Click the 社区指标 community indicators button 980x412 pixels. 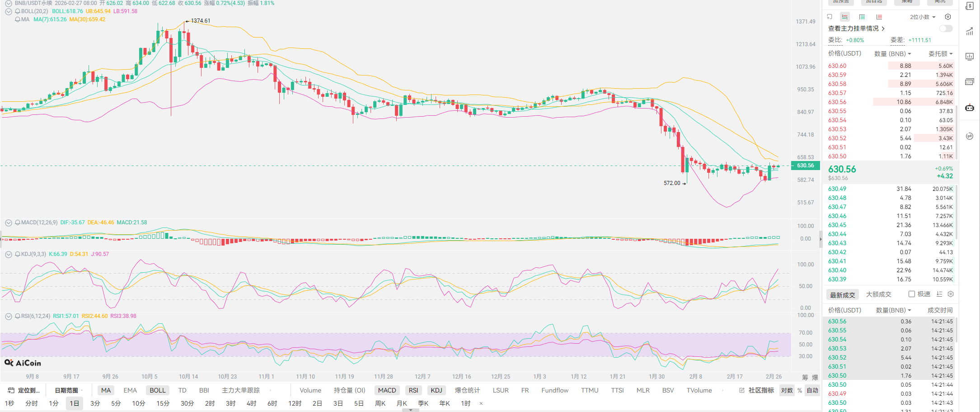[757, 390]
